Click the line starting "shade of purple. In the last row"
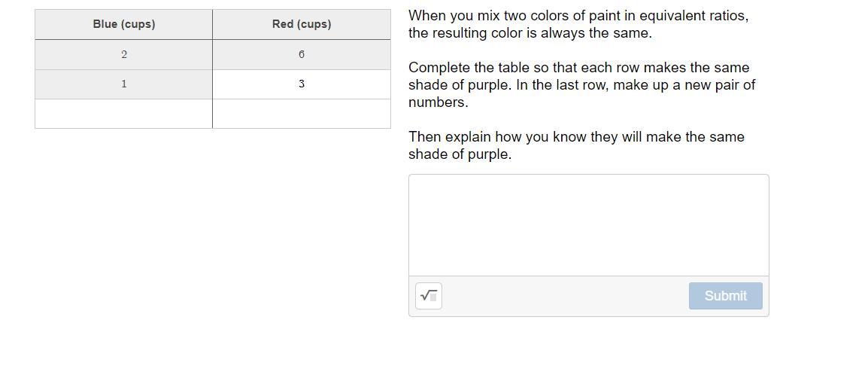 tap(581, 85)
